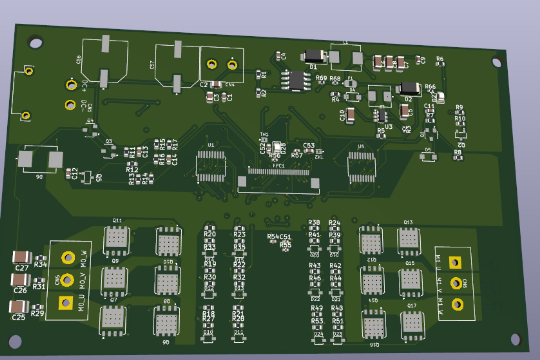Select the Q11 MOSFET package
The image size is (540, 360).
coord(117,239)
